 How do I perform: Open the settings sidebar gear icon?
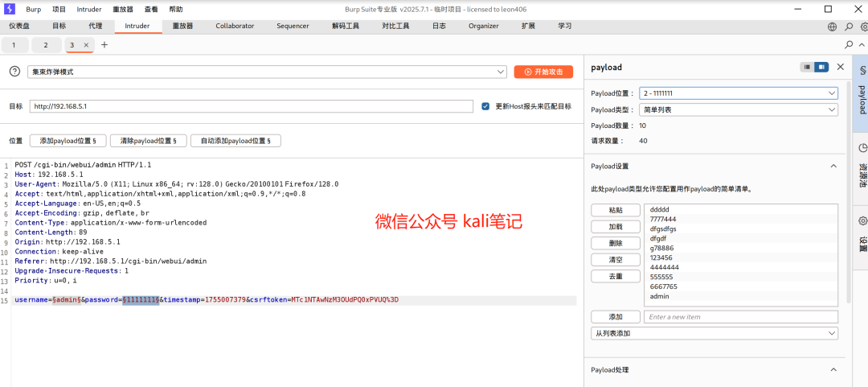point(862,220)
